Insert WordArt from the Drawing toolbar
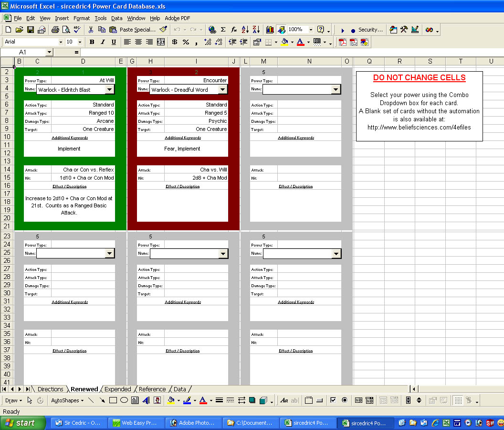This screenshot has height=430, width=504. 146,400
